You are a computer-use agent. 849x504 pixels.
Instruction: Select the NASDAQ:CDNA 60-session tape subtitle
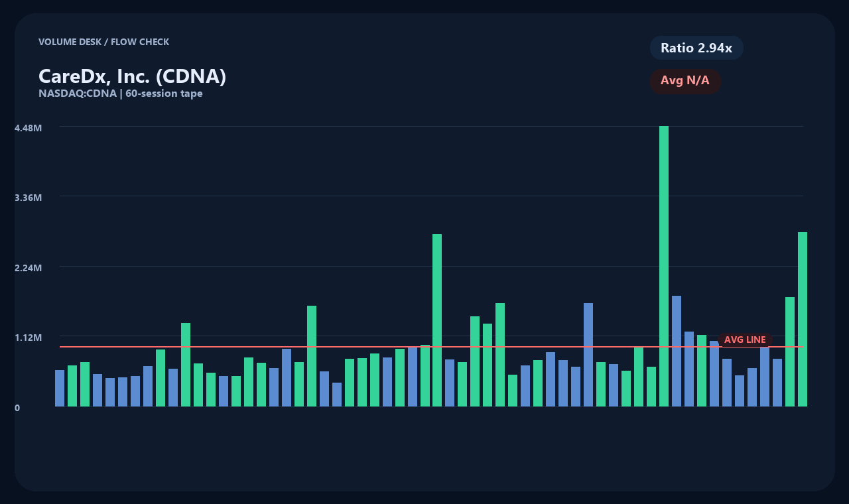coord(121,94)
